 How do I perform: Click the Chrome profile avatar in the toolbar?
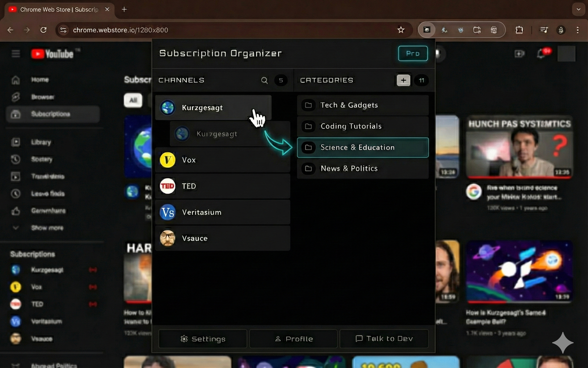coord(561,30)
